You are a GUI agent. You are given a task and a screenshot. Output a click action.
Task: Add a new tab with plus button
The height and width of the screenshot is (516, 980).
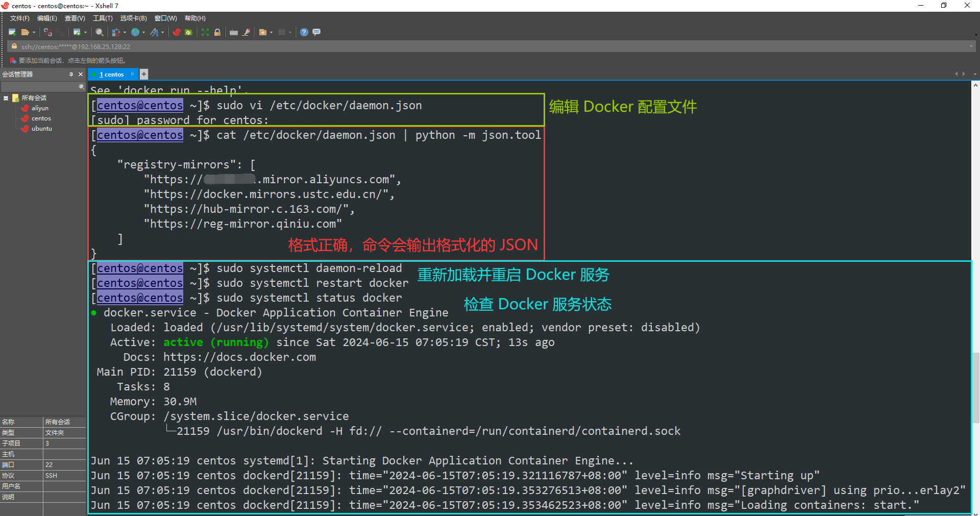point(144,75)
